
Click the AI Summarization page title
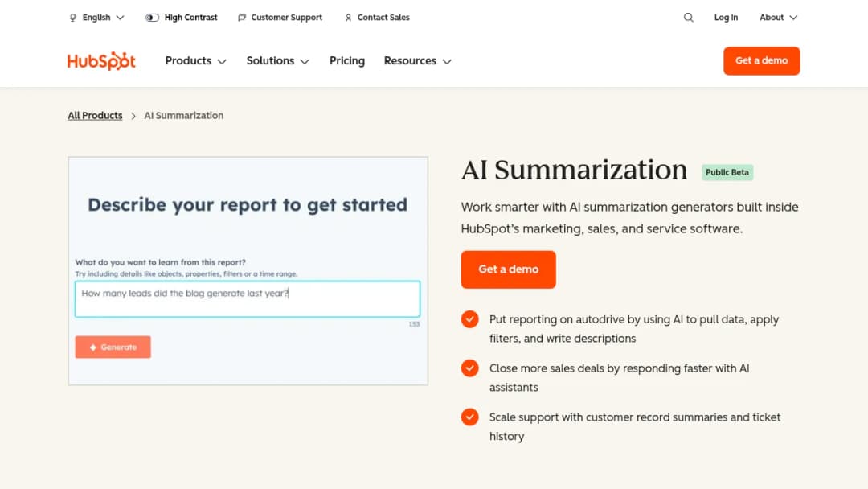pyautogui.click(x=574, y=170)
